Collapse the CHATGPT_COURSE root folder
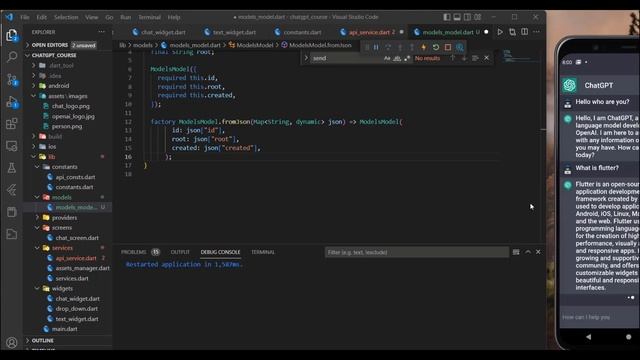Viewport: 640px width, 360px height. tap(68, 55)
